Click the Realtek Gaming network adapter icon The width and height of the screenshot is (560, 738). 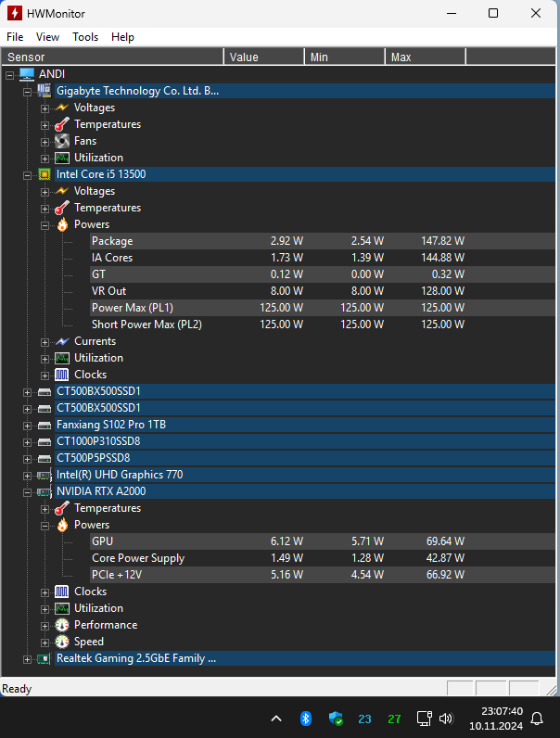coord(44,659)
